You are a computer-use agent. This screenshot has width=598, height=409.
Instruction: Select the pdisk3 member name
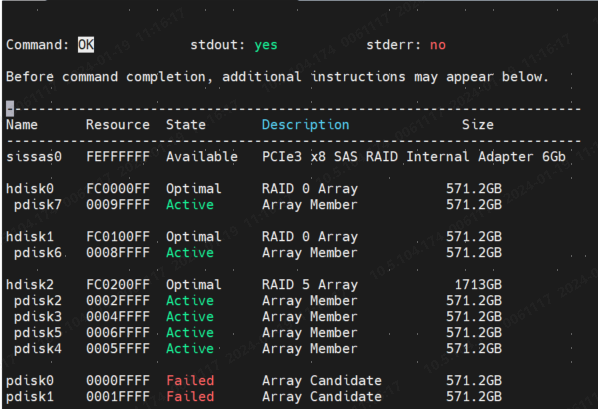pos(38,317)
